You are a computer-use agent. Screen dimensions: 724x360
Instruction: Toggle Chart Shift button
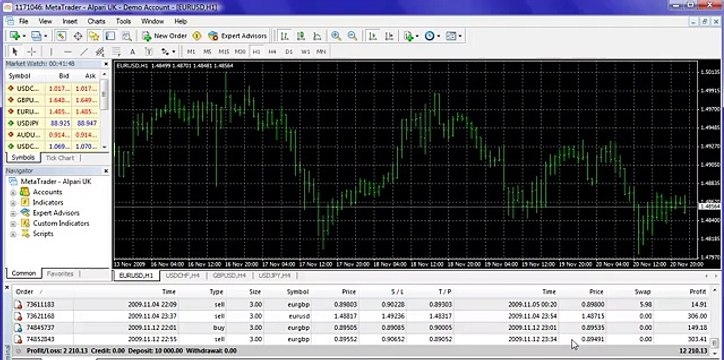pyautogui.click(x=389, y=36)
